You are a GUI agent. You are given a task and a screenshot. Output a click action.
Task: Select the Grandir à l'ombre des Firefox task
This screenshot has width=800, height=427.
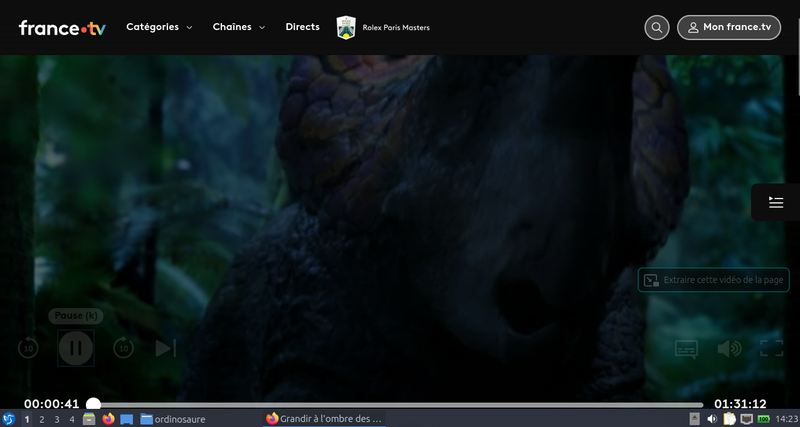click(324, 419)
